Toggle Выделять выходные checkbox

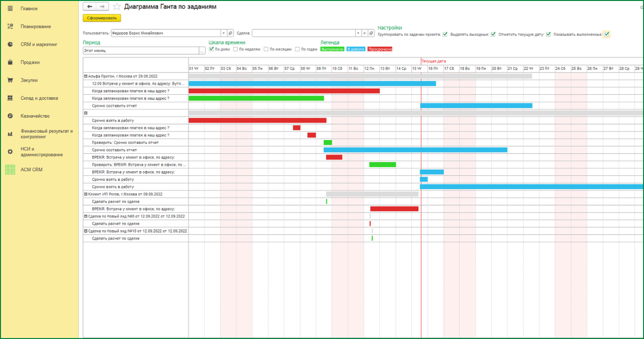click(x=493, y=34)
